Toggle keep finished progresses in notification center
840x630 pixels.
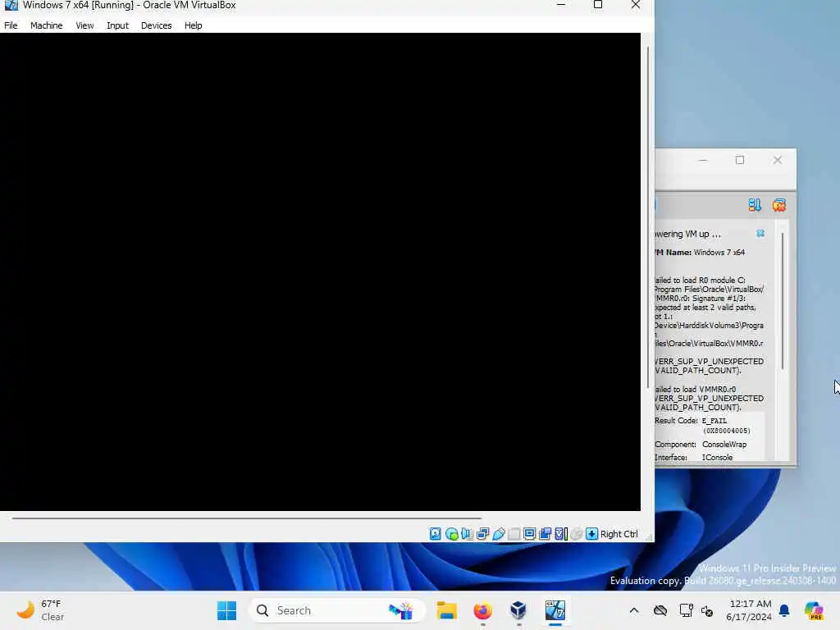[x=755, y=204]
